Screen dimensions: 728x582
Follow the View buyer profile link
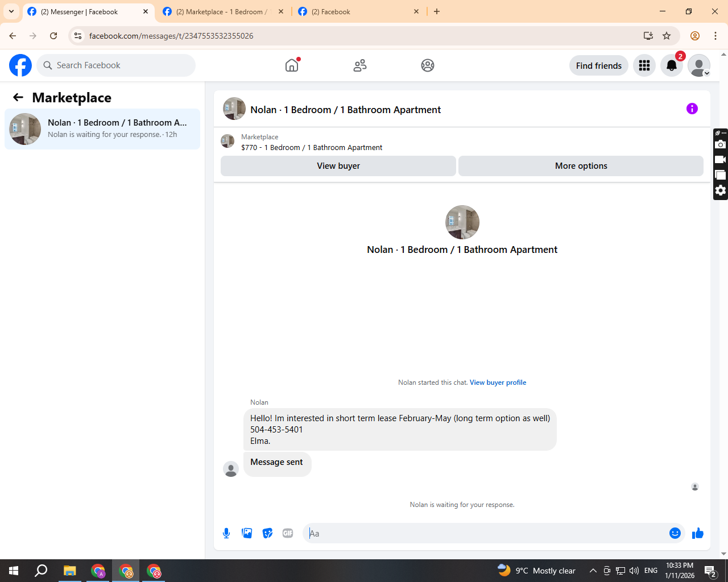coord(498,383)
